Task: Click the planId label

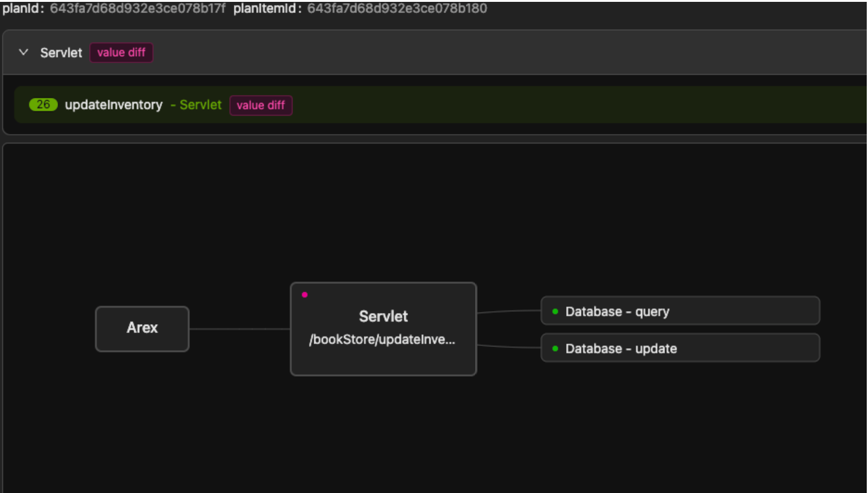Action: pyautogui.click(x=24, y=9)
